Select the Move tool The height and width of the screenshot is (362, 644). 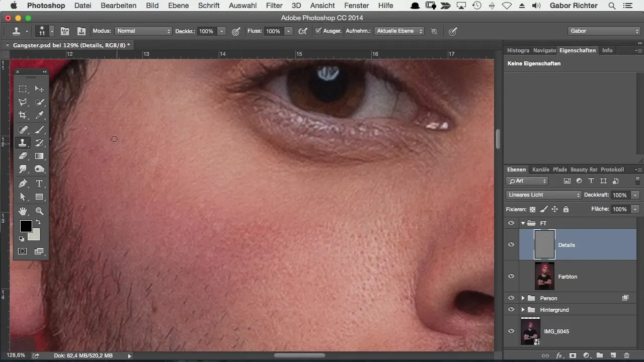click(39, 89)
